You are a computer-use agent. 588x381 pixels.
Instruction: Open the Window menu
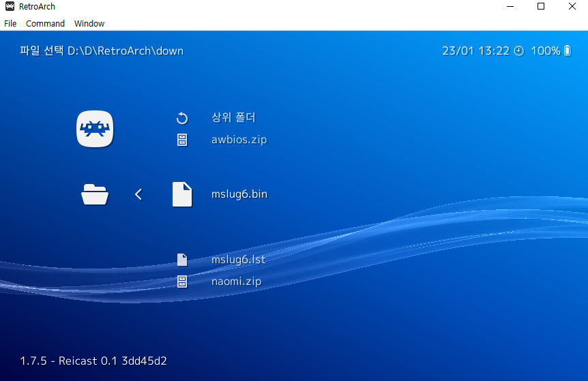(89, 24)
